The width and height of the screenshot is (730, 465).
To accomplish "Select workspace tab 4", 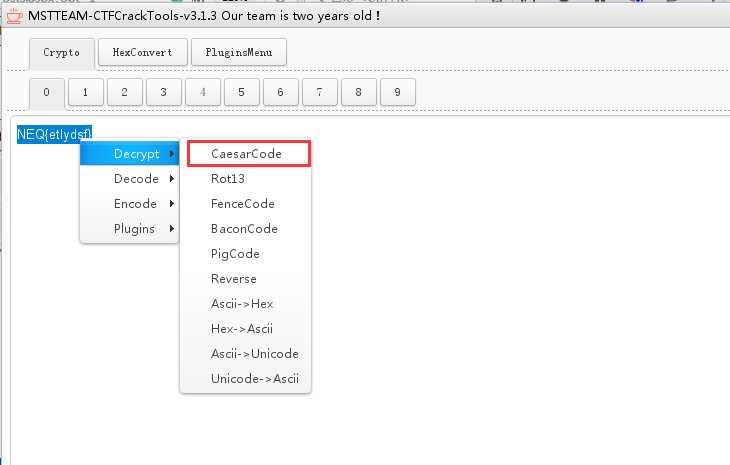I will pos(203,92).
